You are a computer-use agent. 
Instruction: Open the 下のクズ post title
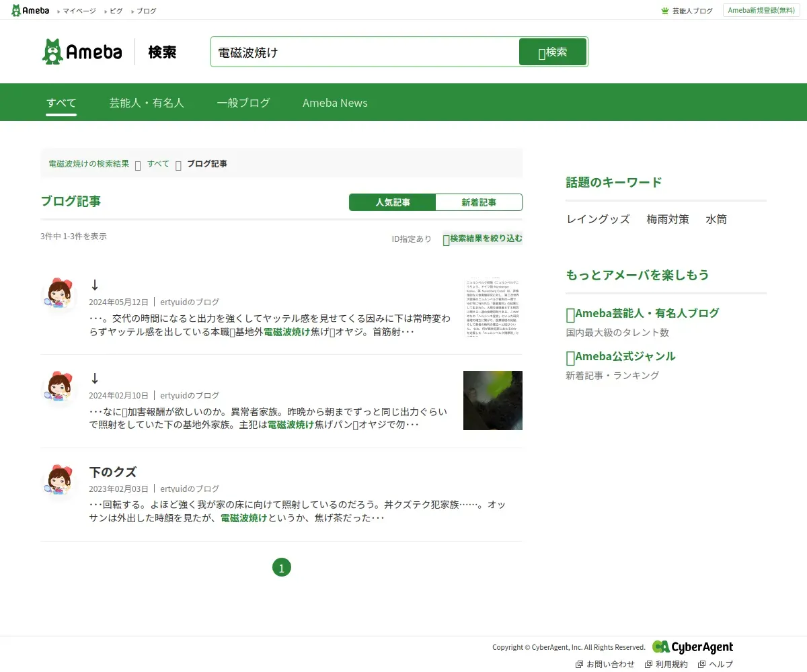tap(113, 472)
